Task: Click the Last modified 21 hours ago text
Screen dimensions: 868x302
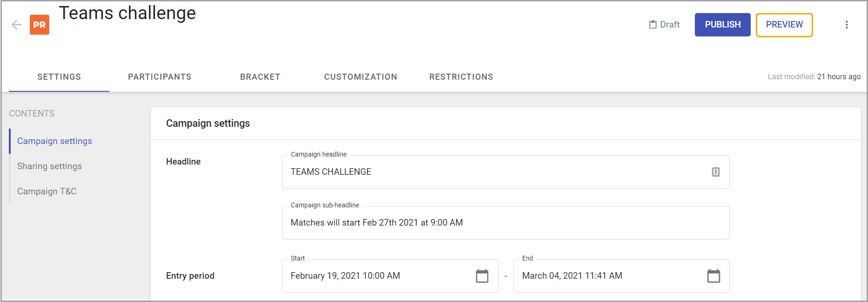Action: click(814, 77)
